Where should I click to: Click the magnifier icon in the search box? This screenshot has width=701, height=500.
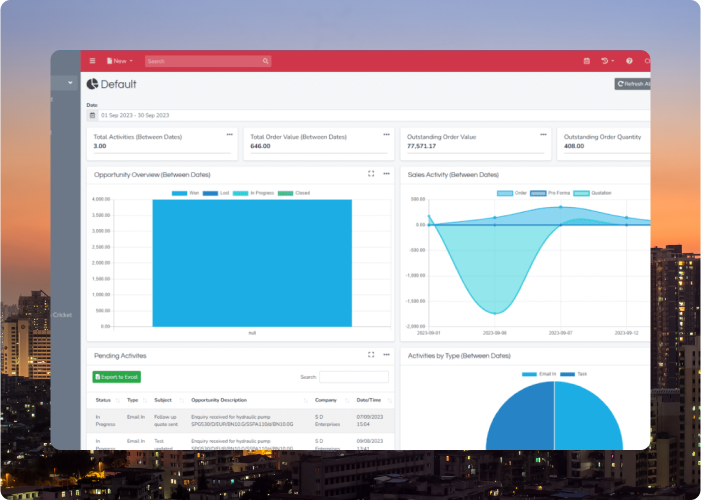click(x=266, y=61)
